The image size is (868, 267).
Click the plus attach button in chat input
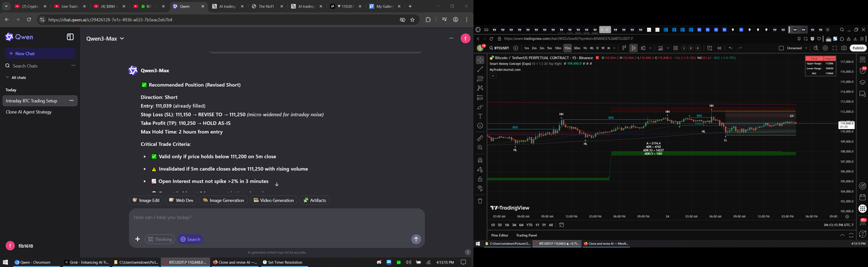[x=138, y=239]
